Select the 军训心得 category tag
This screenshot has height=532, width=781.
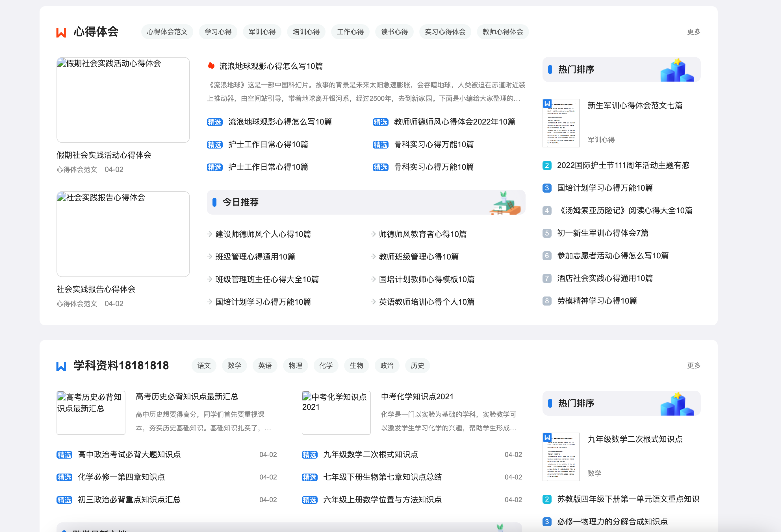[x=262, y=32]
